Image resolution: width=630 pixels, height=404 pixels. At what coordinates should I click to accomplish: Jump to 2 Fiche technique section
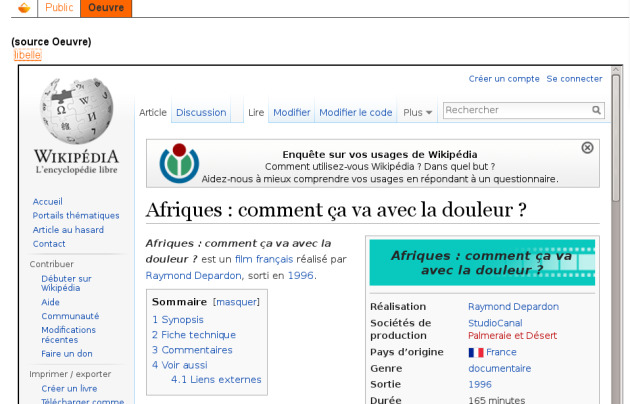[194, 335]
